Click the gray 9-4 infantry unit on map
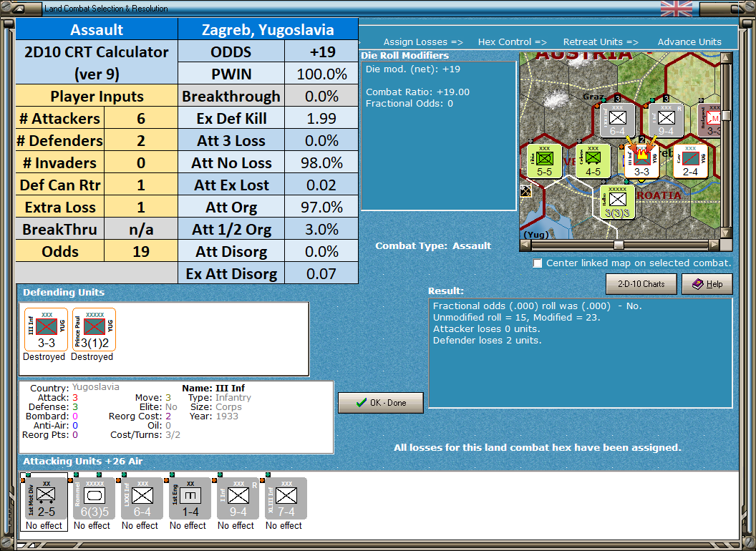Screen dimensions: 756x551 tap(666, 120)
